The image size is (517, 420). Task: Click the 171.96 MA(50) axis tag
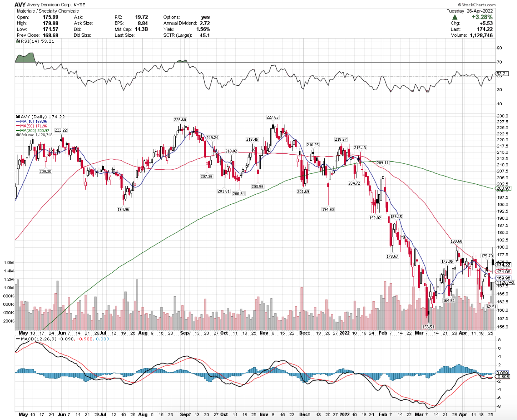504,272
